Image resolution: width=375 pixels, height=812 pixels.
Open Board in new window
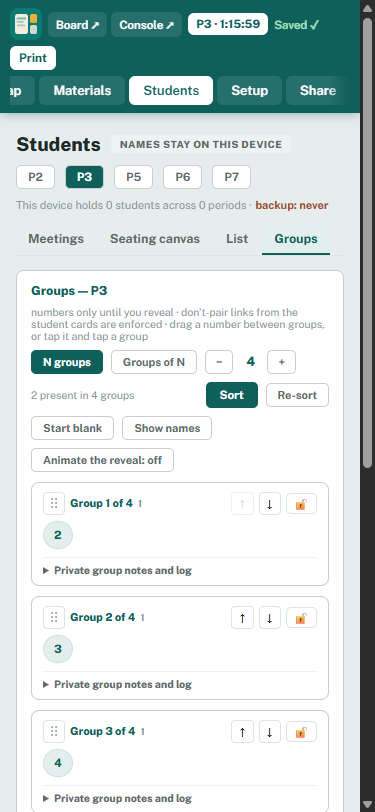coord(78,25)
